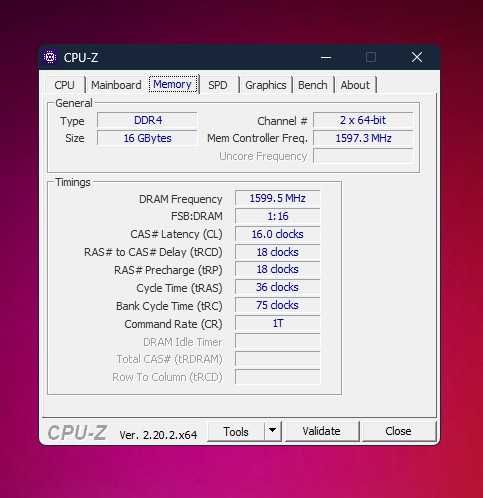The width and height of the screenshot is (483, 498).
Task: Click the 1T Command Rate value
Action: (x=278, y=323)
